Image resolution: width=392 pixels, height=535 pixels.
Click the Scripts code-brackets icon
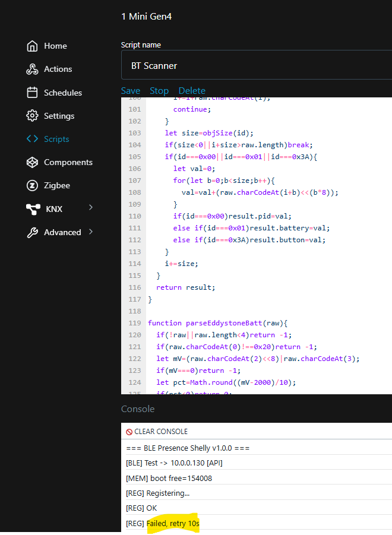tap(32, 139)
